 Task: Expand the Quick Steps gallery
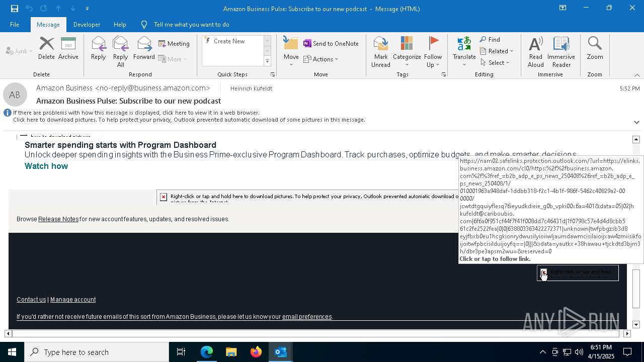[x=267, y=61]
